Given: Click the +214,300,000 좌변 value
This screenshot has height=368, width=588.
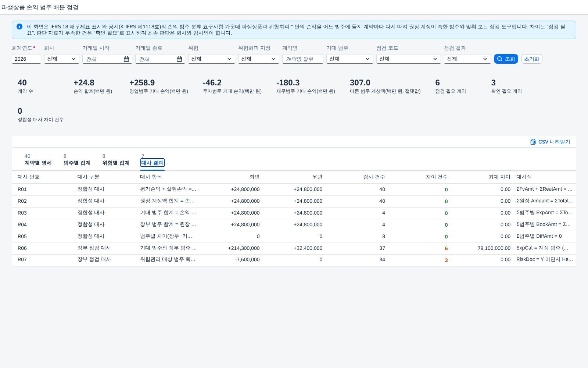Looking at the screenshot, I should (x=244, y=248).
